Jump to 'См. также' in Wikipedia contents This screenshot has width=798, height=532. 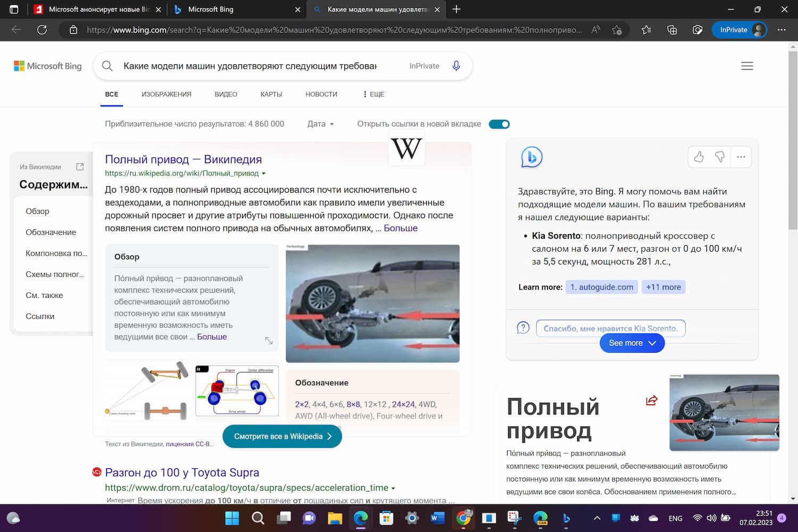point(44,295)
